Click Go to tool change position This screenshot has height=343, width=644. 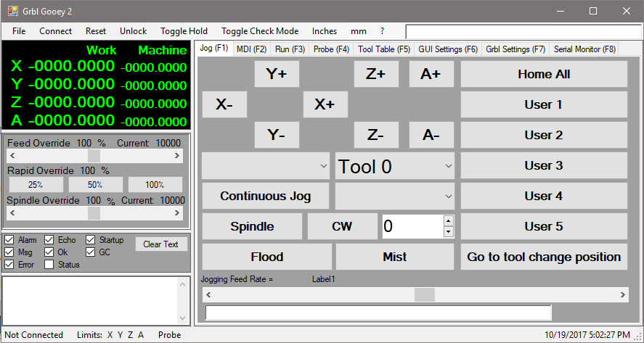coord(544,257)
